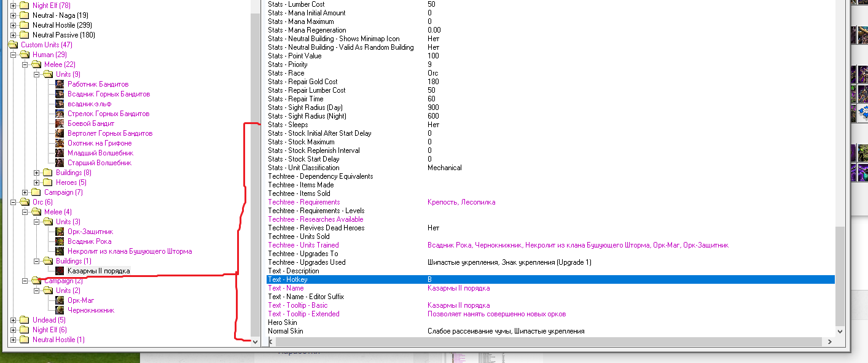Click the properties horizontal scrollbar right arrow
The height and width of the screenshot is (363, 868).
pos(830,342)
